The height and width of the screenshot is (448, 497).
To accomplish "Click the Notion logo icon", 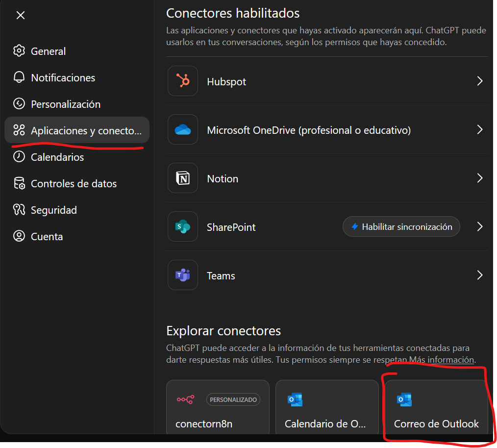I will point(183,178).
